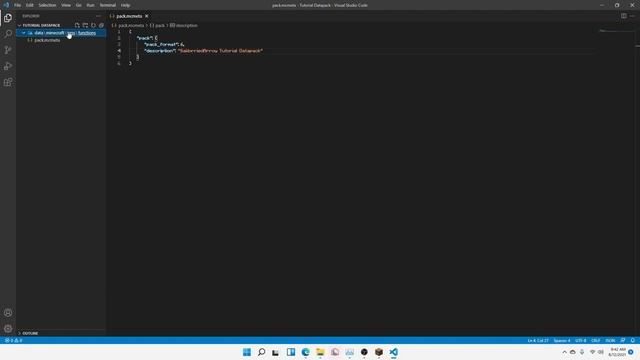Screen dimensions: 640x360
Task: Click Collapse Folders icon in explorer
Action: point(101,25)
